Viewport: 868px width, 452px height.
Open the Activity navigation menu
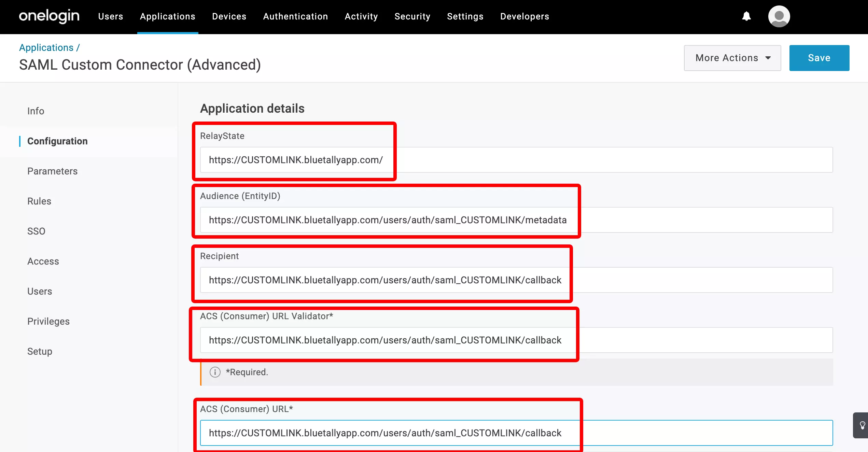click(361, 16)
